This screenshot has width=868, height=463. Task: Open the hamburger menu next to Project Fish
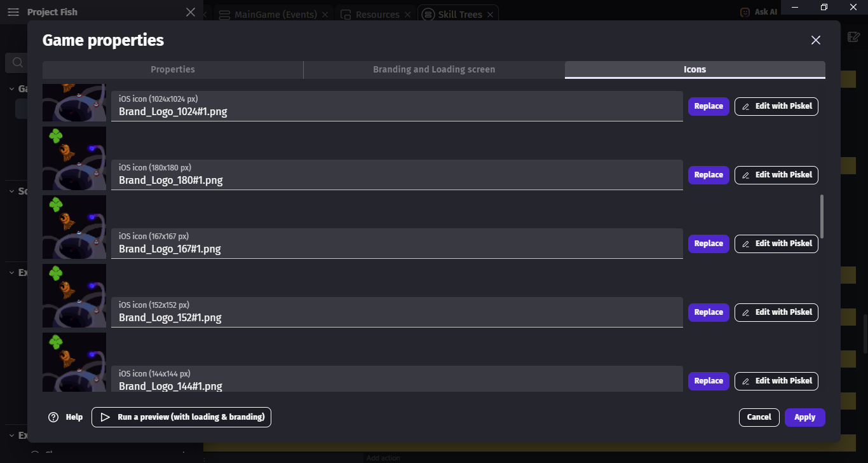coord(13,12)
